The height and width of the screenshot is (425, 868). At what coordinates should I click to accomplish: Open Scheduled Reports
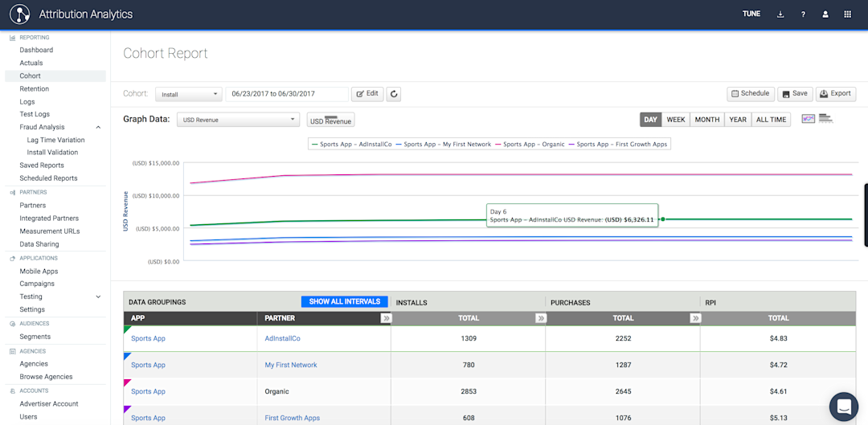pyautogui.click(x=48, y=178)
